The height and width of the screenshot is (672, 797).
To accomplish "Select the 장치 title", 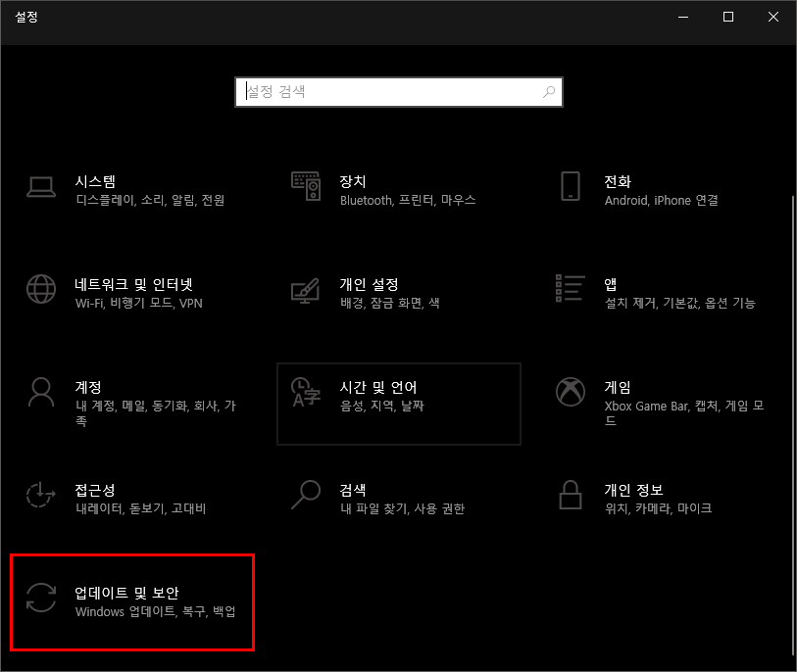I will click(353, 181).
